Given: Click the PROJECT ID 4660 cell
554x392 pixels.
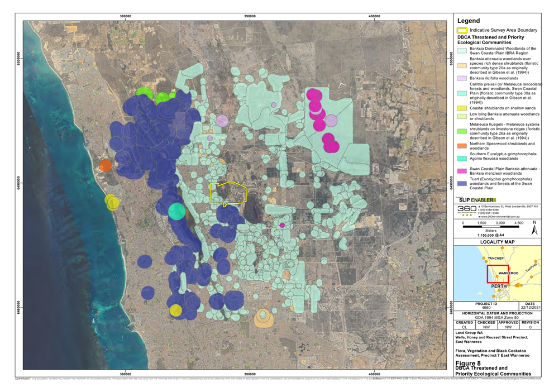Looking at the screenshot, I should pyautogui.click(x=486, y=306).
